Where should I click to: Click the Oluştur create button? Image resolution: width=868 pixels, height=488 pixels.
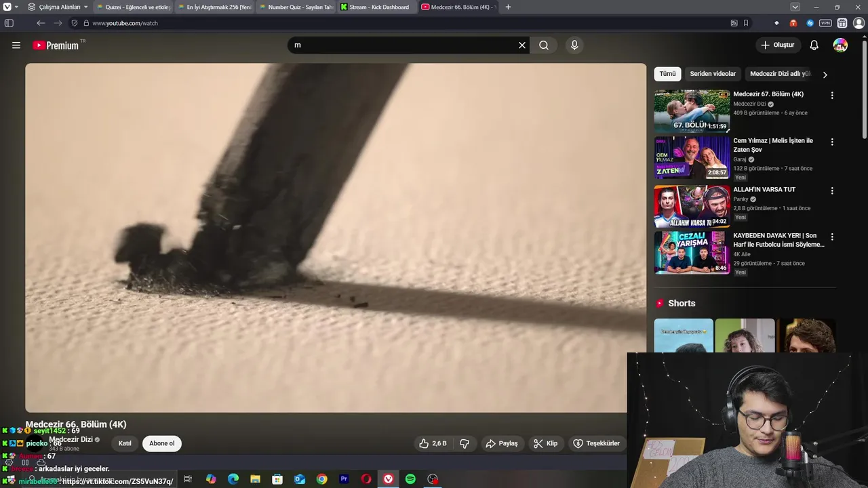click(x=778, y=45)
